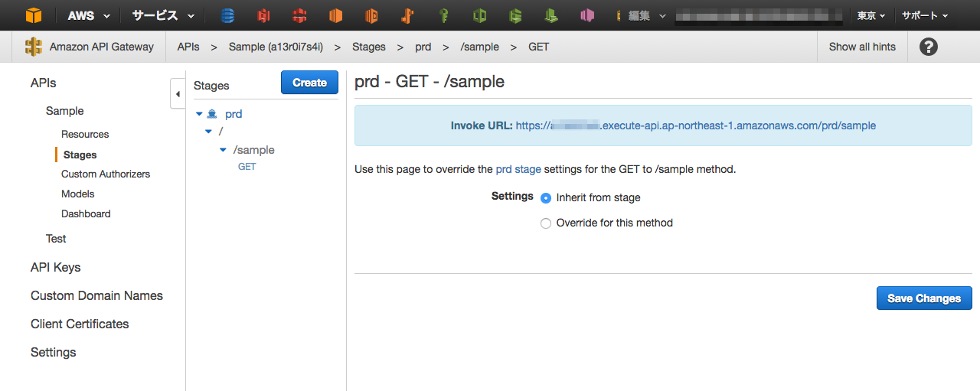Image resolution: width=980 pixels, height=391 pixels.
Task: Collapse the /sample tree node triangle
Action: pyautogui.click(x=223, y=150)
